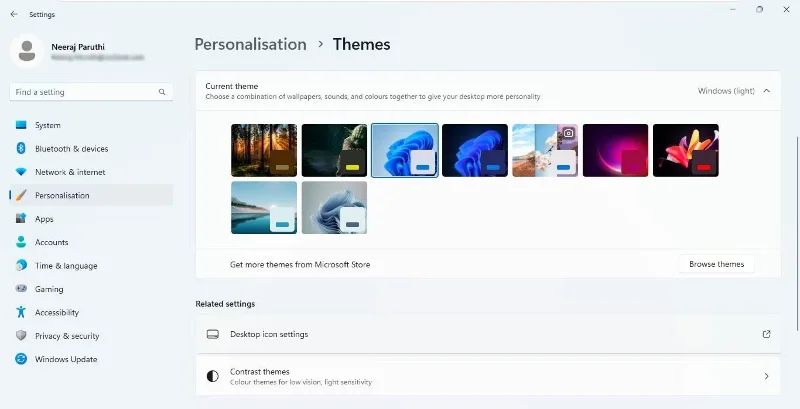Open System settings page

pos(91,125)
